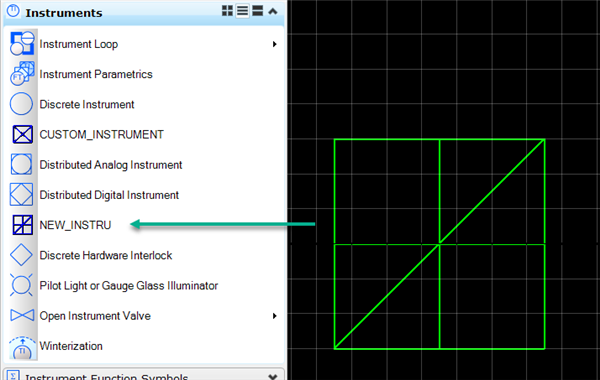Collapse the Instruments panel
The height and width of the screenshot is (380, 600).
point(272,11)
